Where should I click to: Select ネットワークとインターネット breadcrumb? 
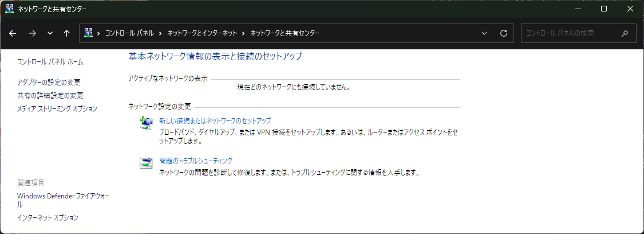[202, 33]
